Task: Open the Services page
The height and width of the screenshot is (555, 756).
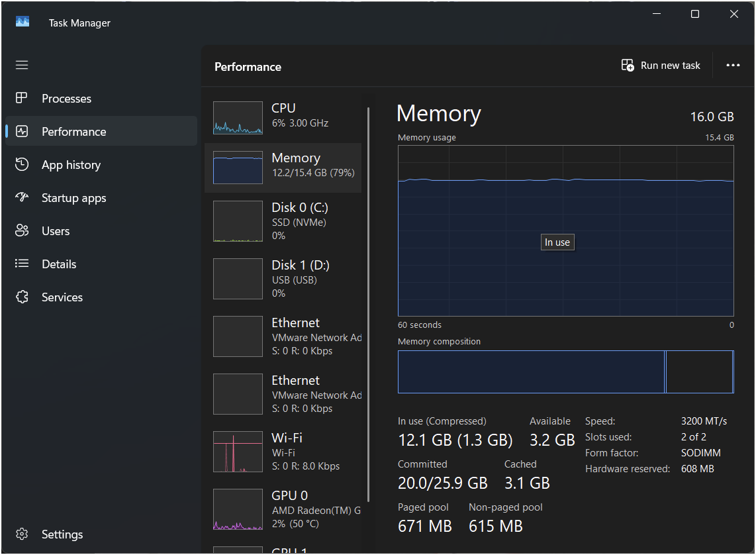Action: pos(101,297)
